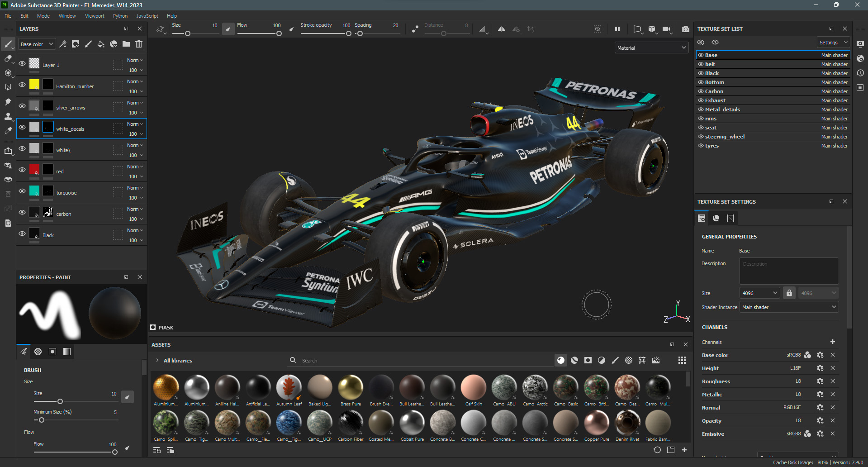This screenshot has width=868, height=467.
Task: Select the Paint brush tool
Action: point(8,44)
